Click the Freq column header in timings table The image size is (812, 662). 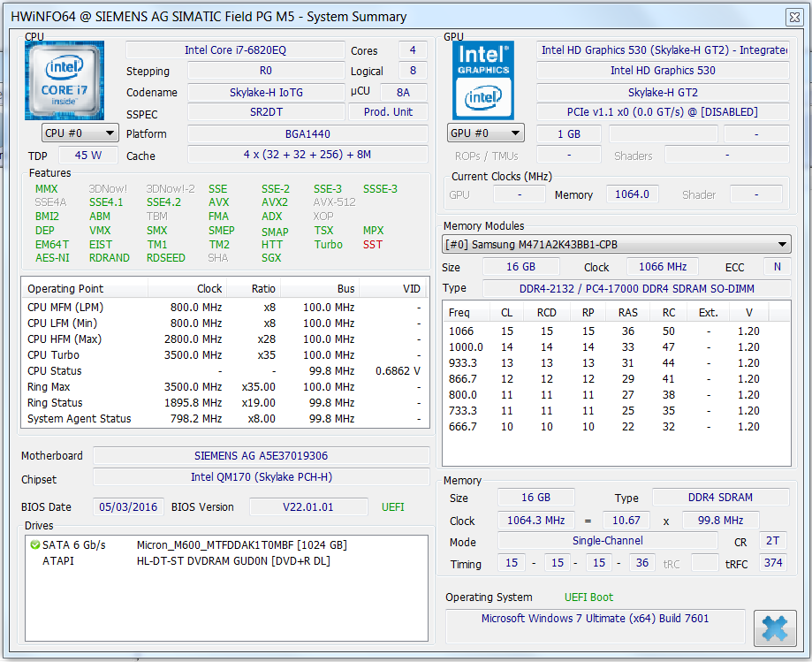pyautogui.click(x=467, y=312)
